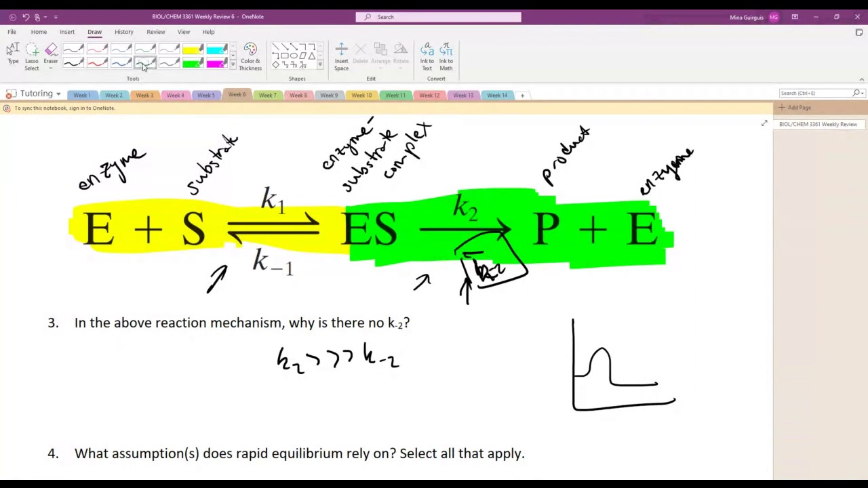This screenshot has height=488, width=868.
Task: Expand the page to full view
Action: [764, 123]
